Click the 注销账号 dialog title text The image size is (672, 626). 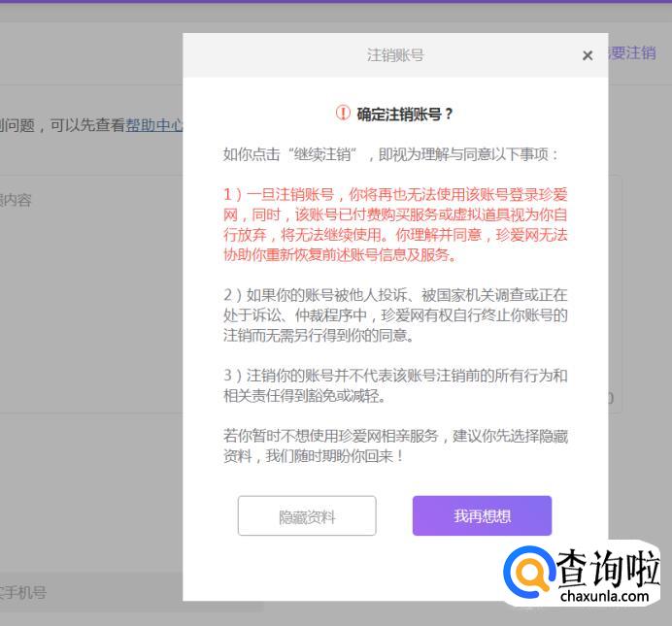pyautogui.click(x=395, y=55)
